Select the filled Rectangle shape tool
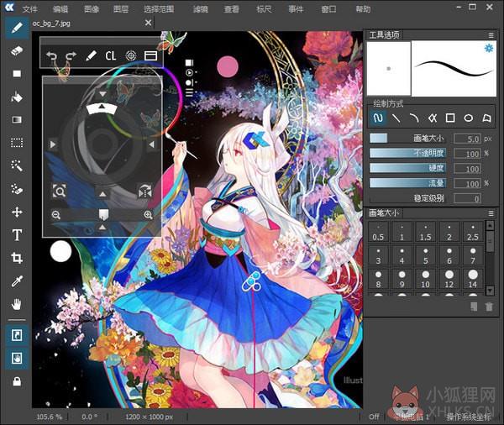 pos(17,74)
